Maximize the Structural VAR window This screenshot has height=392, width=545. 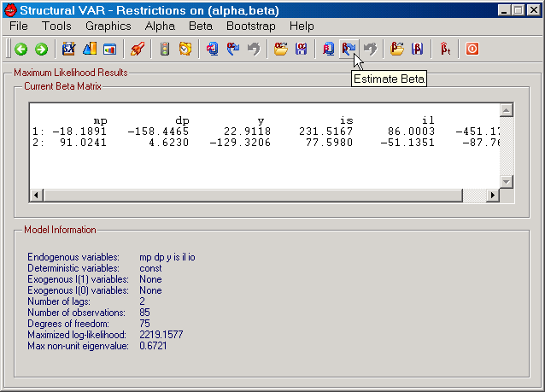(x=518, y=10)
